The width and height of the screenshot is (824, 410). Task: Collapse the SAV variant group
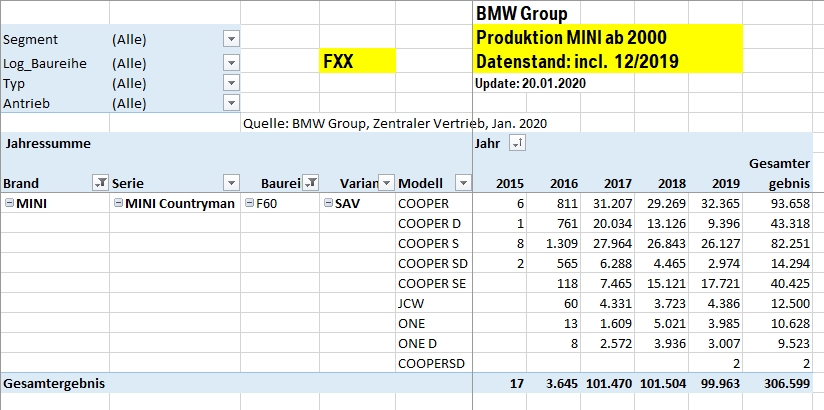(328, 203)
